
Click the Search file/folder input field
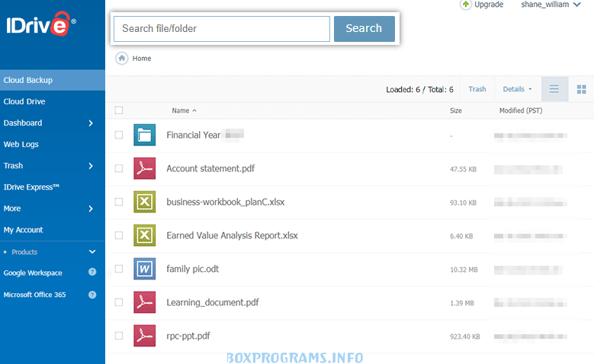pos(222,29)
